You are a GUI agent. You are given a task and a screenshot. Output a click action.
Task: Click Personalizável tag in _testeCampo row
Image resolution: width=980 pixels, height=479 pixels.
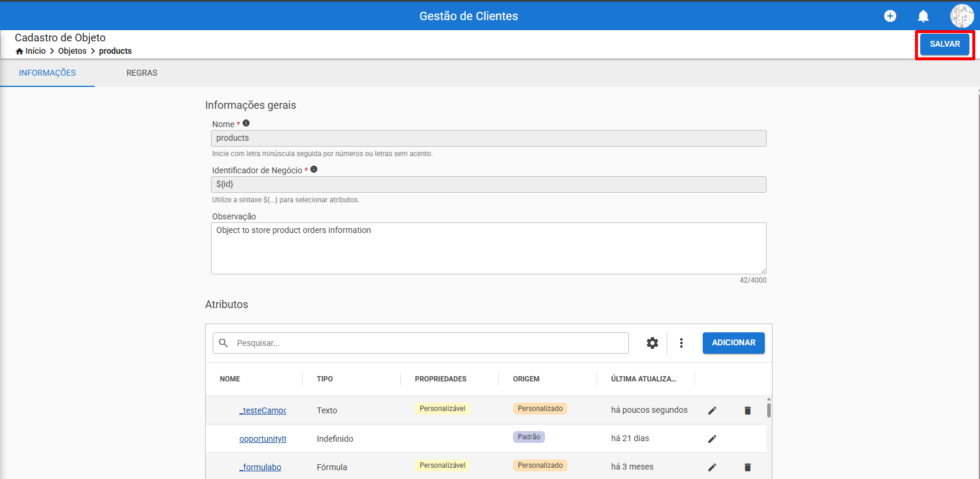click(442, 409)
